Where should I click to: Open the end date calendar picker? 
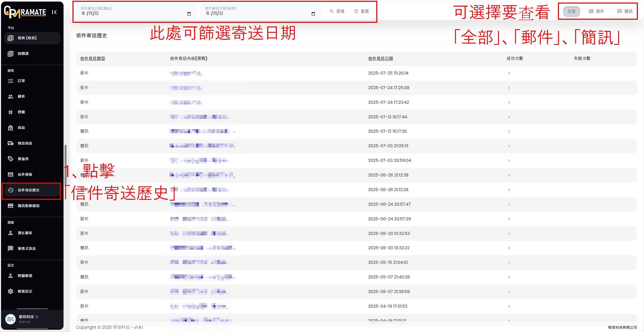tap(313, 14)
